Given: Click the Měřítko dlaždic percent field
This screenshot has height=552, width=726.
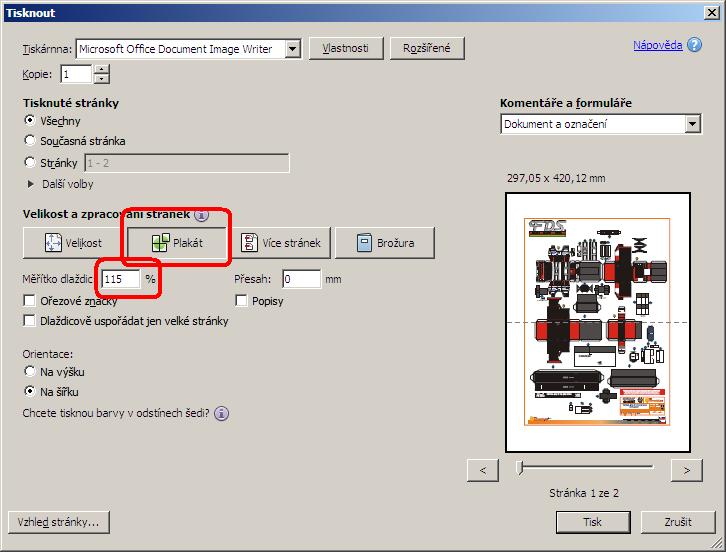Looking at the screenshot, I should pyautogui.click(x=121, y=279).
